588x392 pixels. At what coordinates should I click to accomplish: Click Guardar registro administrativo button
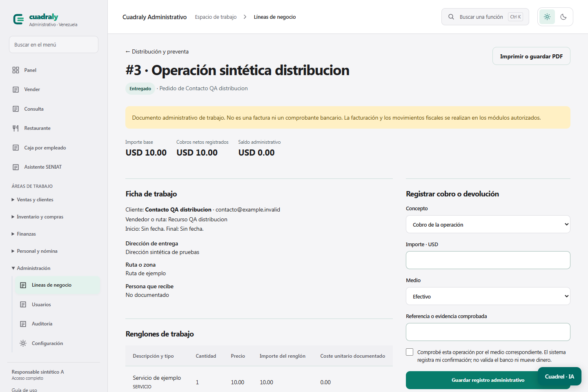click(488, 380)
